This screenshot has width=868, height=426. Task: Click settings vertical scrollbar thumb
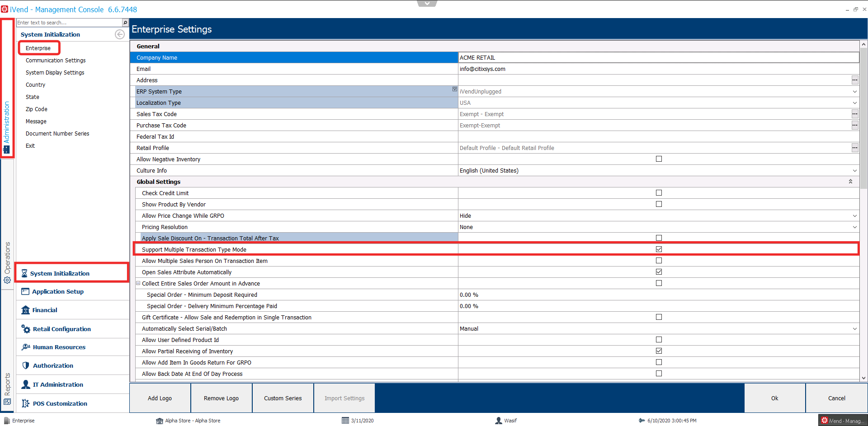coord(863,117)
